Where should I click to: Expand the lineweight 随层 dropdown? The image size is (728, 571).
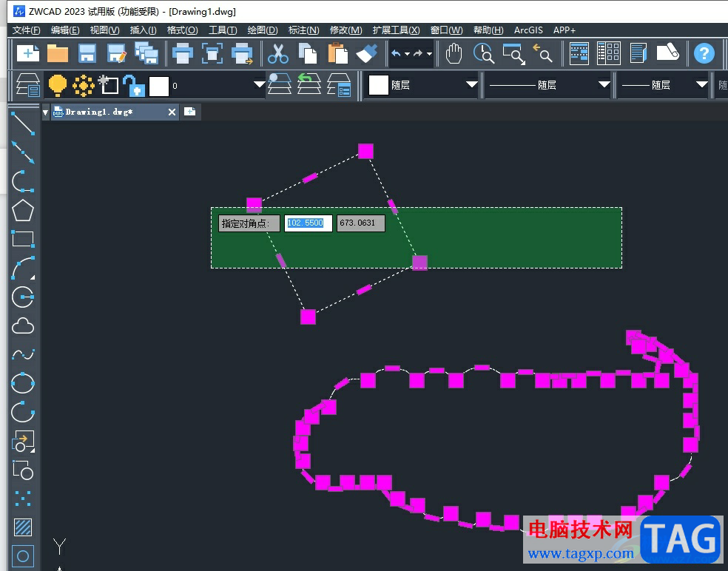click(701, 84)
